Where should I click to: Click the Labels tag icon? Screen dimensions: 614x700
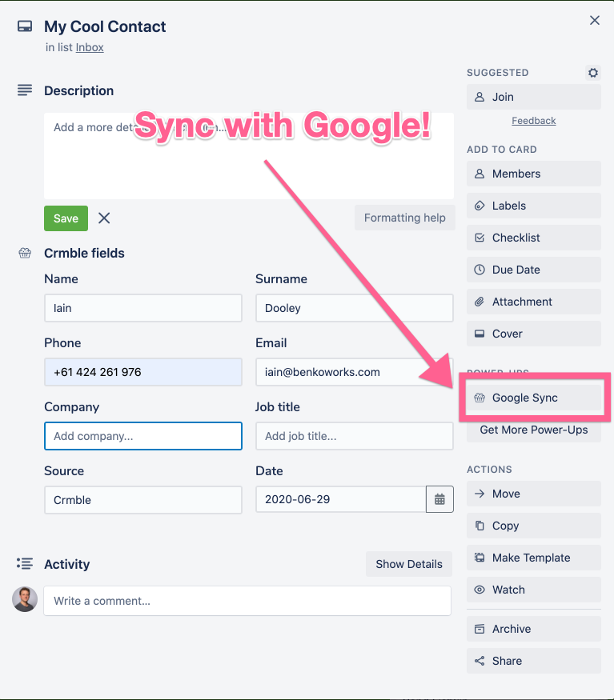pyautogui.click(x=480, y=206)
